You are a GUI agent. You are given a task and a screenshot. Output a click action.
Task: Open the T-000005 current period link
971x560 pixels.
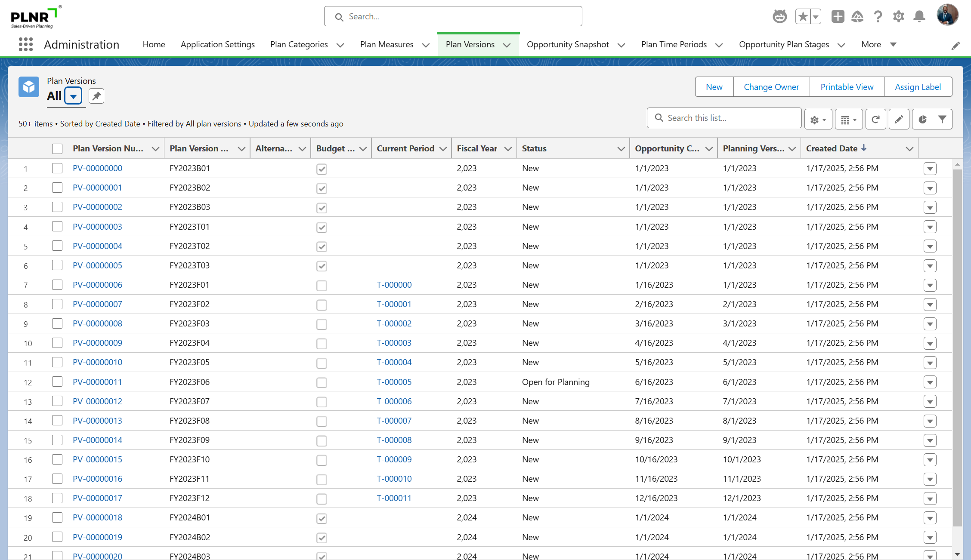pyautogui.click(x=394, y=382)
